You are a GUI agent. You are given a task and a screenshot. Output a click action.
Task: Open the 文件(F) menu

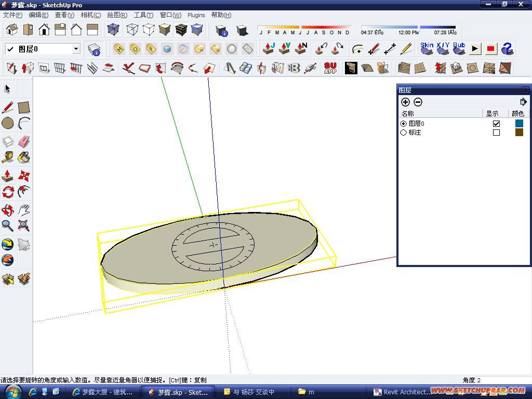(x=12, y=15)
